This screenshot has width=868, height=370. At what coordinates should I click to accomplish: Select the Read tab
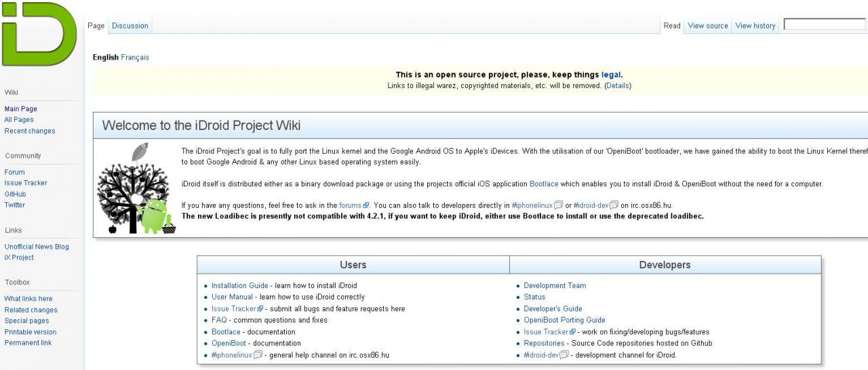pyautogui.click(x=672, y=26)
